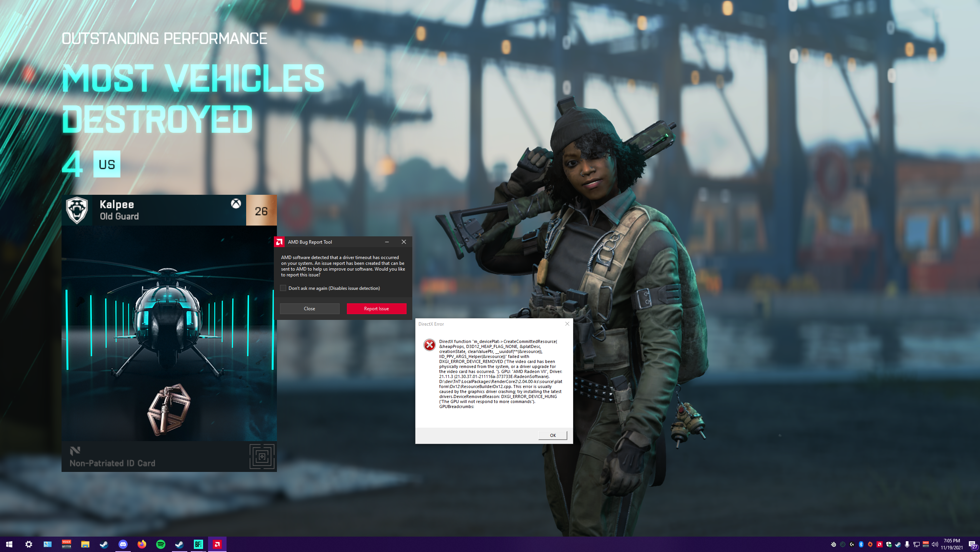Open Windows Security shield tray icon
The image size is (980, 552).
tap(889, 544)
